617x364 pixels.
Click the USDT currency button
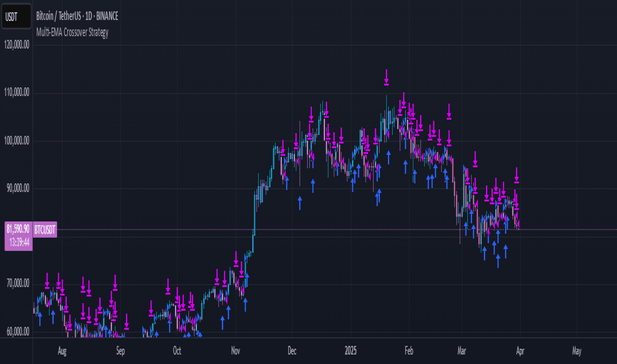(x=16, y=17)
